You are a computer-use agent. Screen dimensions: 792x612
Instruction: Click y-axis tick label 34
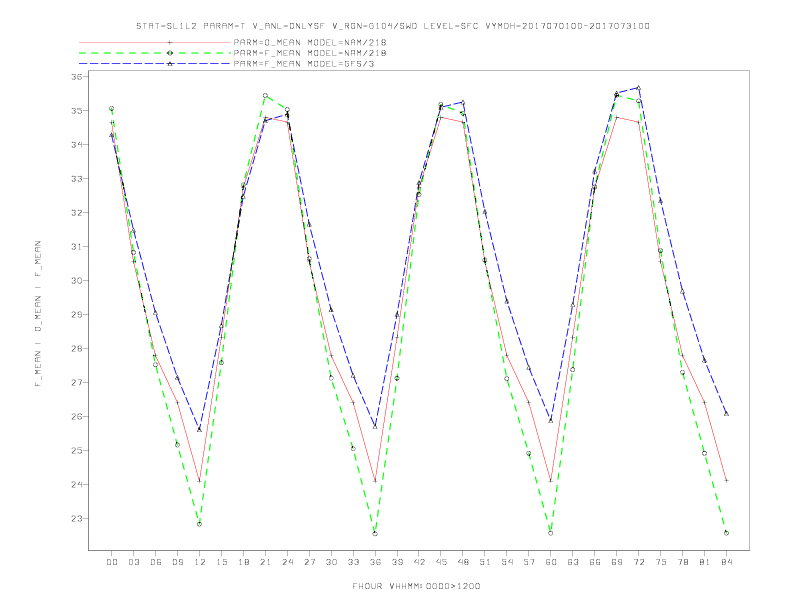77,144
